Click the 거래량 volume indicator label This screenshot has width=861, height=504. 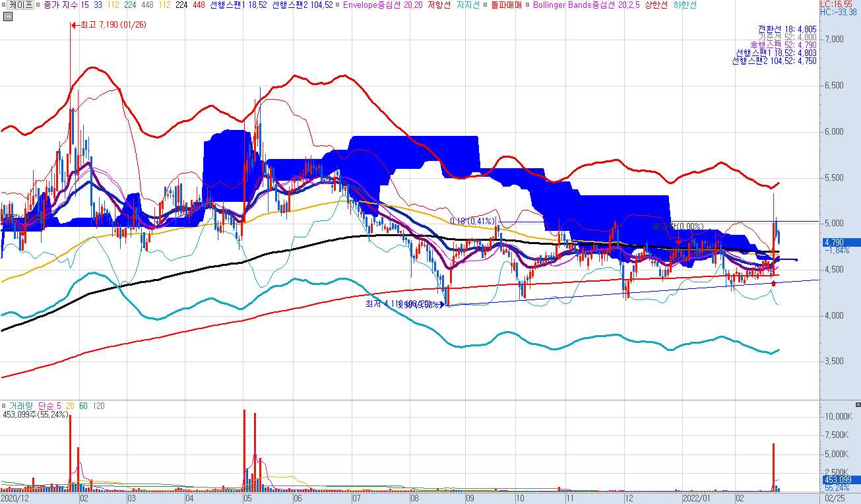coord(20,406)
